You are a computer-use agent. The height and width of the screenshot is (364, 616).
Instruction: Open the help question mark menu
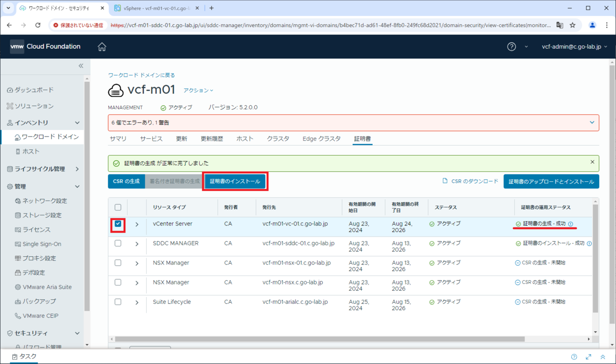click(511, 47)
